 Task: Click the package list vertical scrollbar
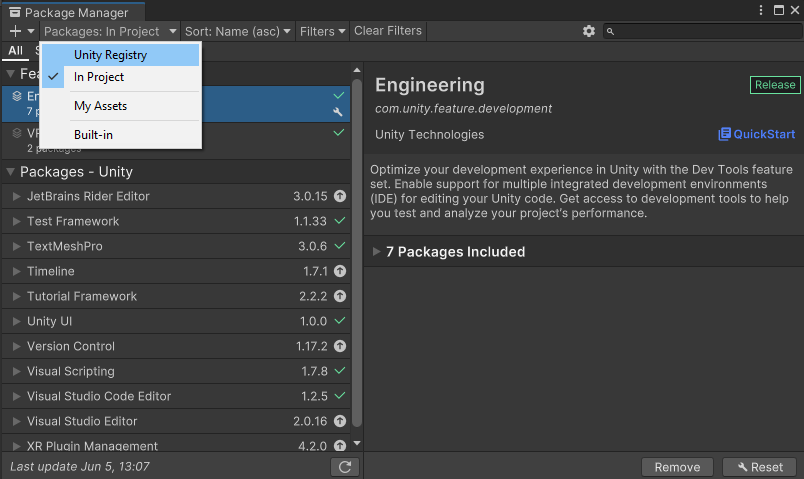(x=357, y=251)
